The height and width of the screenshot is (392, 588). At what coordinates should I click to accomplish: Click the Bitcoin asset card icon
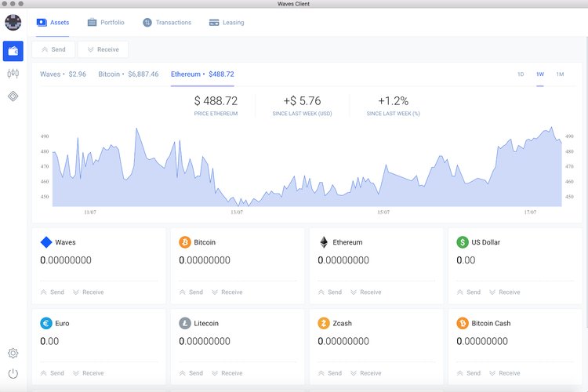point(185,242)
